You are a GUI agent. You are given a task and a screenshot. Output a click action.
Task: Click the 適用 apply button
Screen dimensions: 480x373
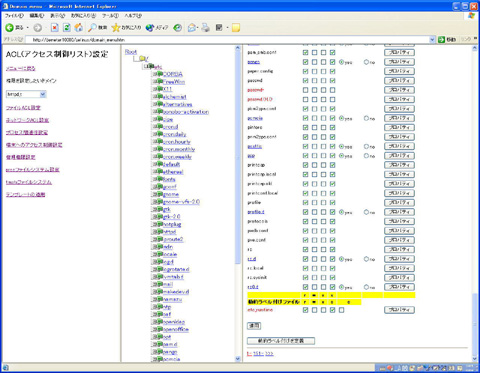(x=254, y=326)
